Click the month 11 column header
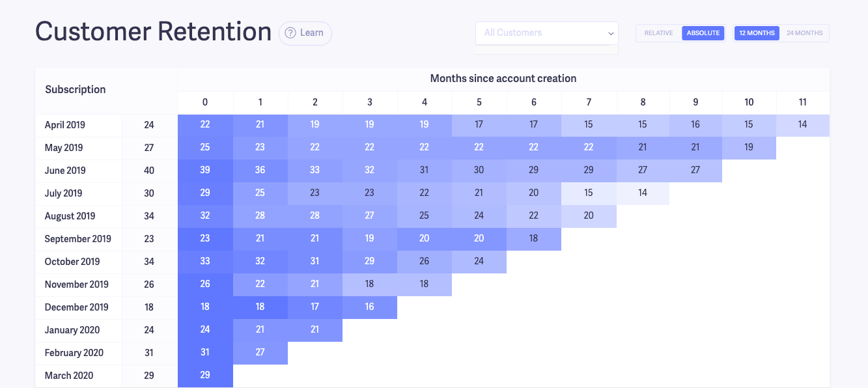Screen dimensions: 868x388 pos(803,102)
